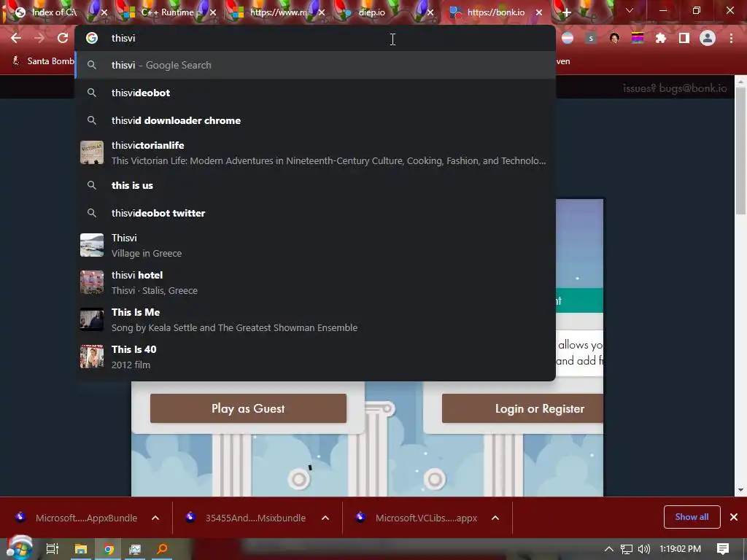Switch to C++ Runtime tab
Viewport: 747px width, 560px height.
pos(167,12)
